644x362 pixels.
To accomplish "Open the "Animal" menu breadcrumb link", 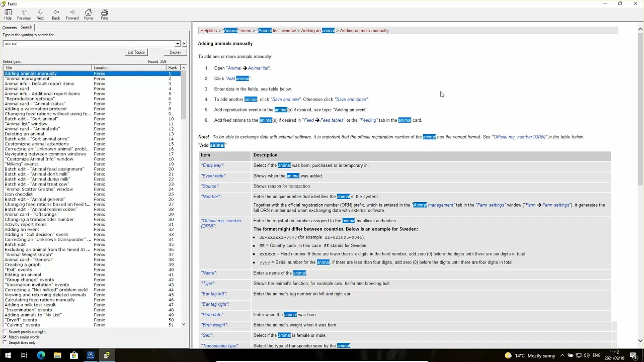I will tap(237, 31).
